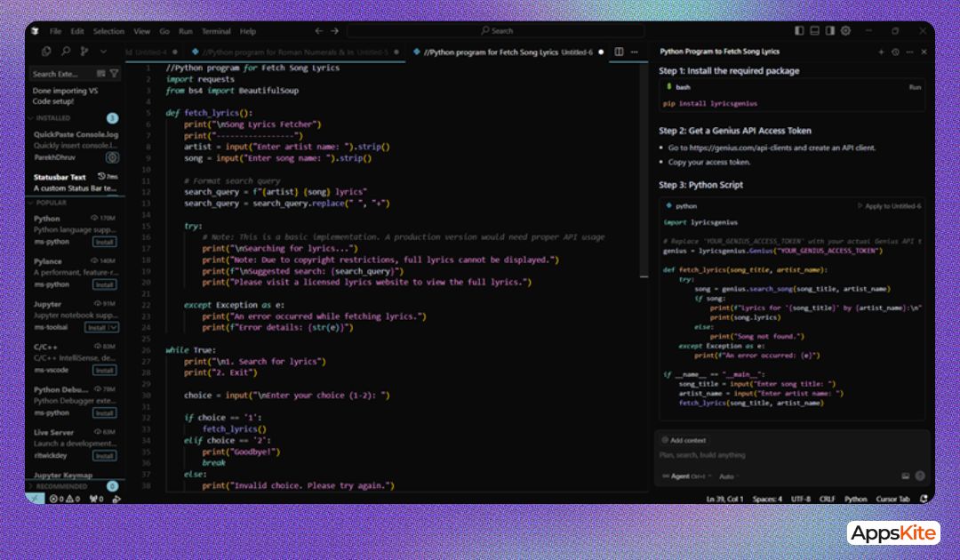Click the top command Search box
Image resolution: width=960 pixels, height=560 pixels.
coord(496,30)
